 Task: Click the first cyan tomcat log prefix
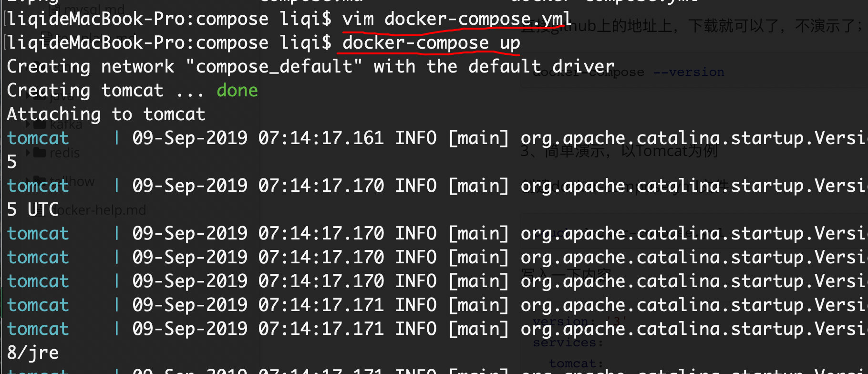(x=38, y=138)
